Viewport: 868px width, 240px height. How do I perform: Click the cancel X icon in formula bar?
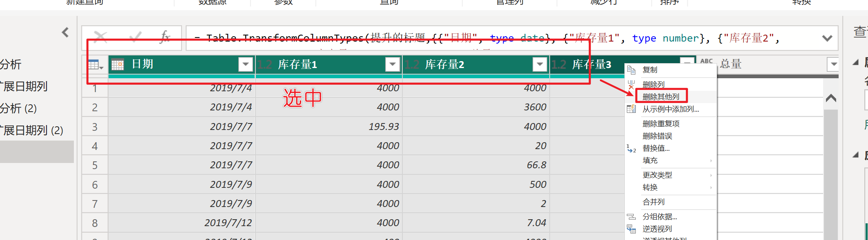100,37
